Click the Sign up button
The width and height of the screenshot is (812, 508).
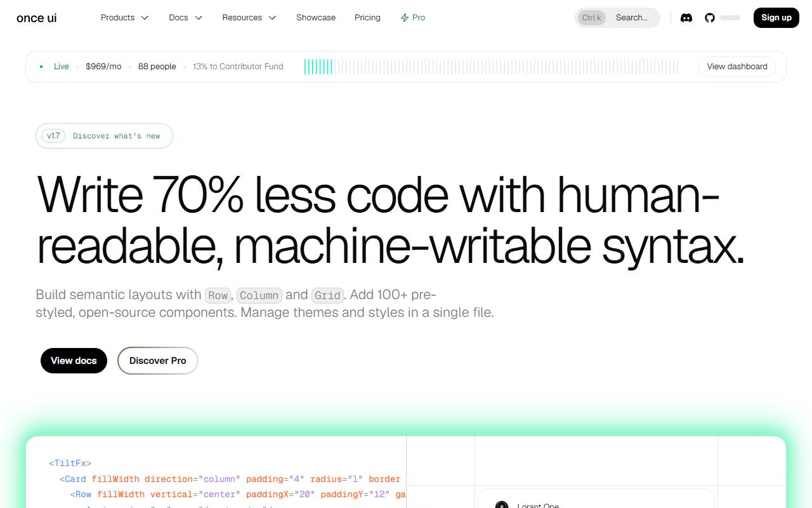776,18
